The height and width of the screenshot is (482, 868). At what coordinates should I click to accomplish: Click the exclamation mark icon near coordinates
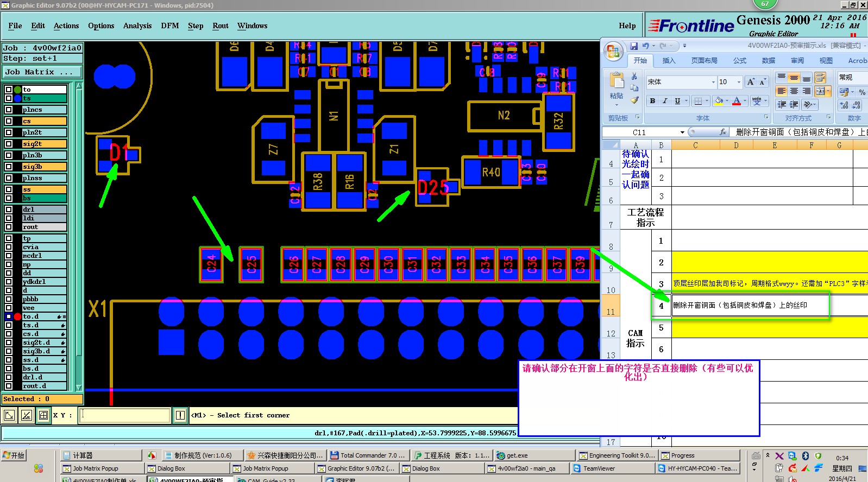click(x=181, y=416)
